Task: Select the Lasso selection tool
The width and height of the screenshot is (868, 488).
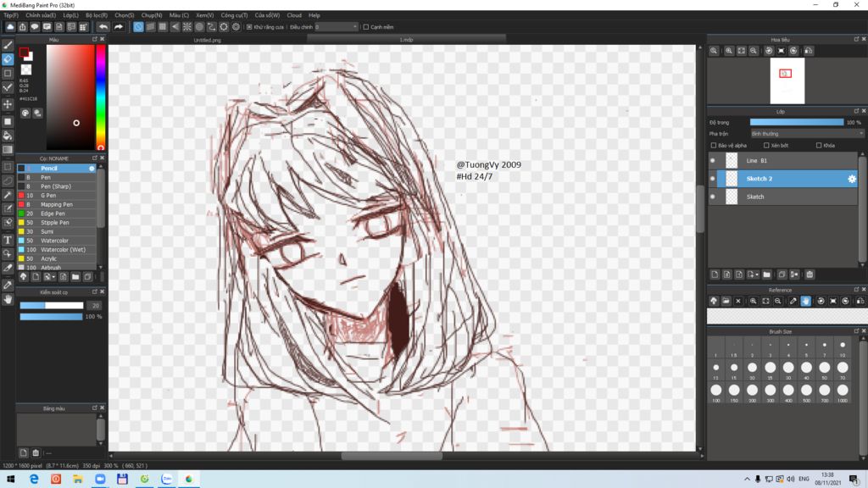Action: [8, 180]
